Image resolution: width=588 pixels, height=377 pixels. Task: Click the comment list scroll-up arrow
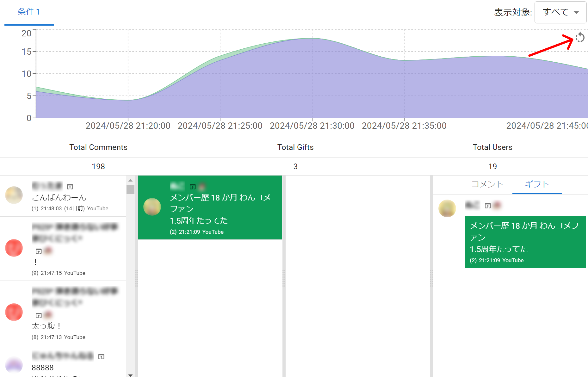point(130,180)
